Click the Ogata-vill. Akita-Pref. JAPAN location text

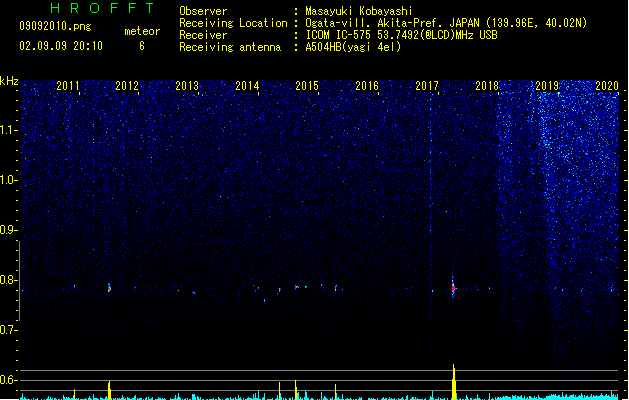click(x=446, y=23)
